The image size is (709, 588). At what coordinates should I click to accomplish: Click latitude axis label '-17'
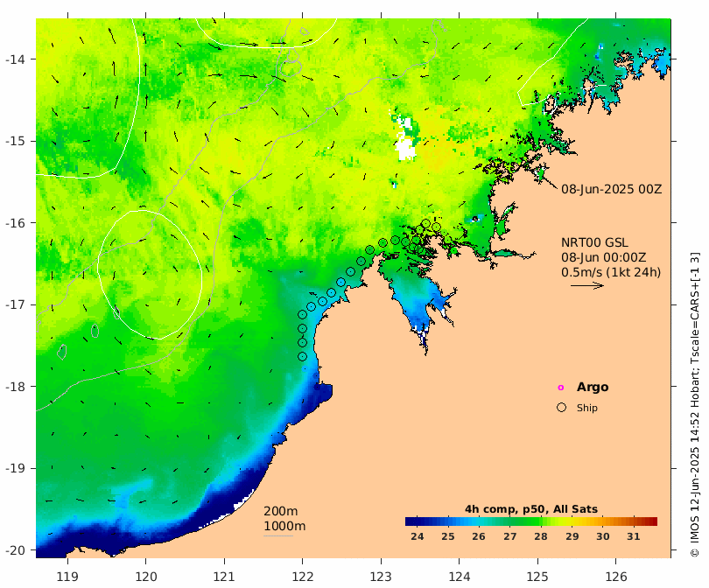click(x=15, y=304)
